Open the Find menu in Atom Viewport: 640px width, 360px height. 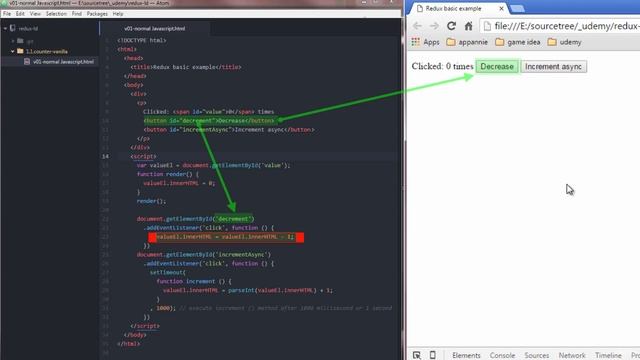(x=77, y=14)
